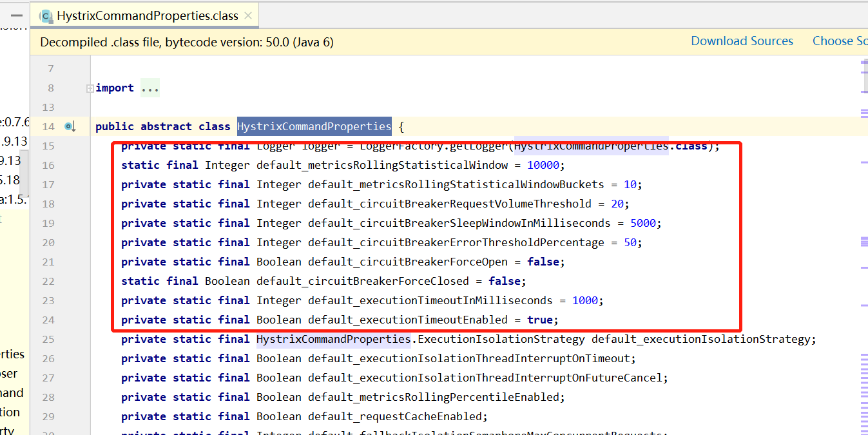
Task: Click default_circuitBreakerRequestVolumeThreshold field
Action: [x=449, y=204]
